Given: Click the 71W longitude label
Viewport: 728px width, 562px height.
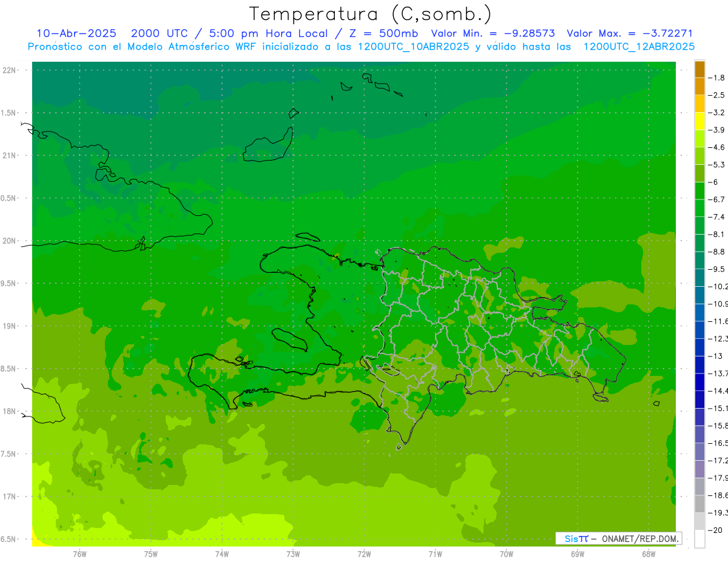Looking at the screenshot, I should pyautogui.click(x=435, y=554).
